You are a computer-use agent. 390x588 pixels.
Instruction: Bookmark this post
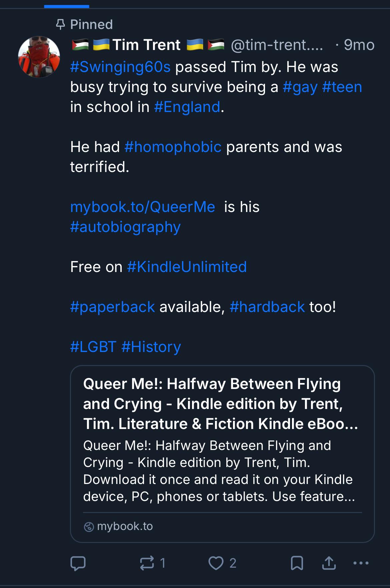point(297,563)
